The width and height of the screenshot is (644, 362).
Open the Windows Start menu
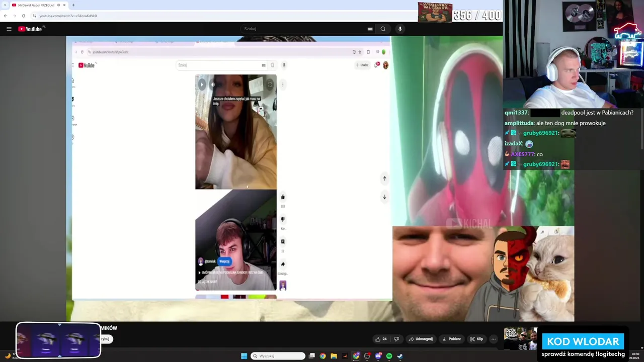[x=244, y=356]
